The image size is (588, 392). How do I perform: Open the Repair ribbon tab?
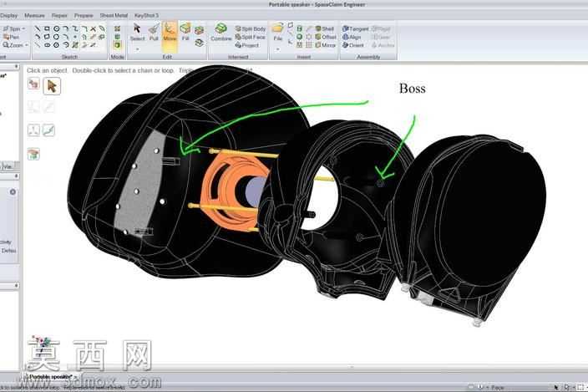coord(59,15)
